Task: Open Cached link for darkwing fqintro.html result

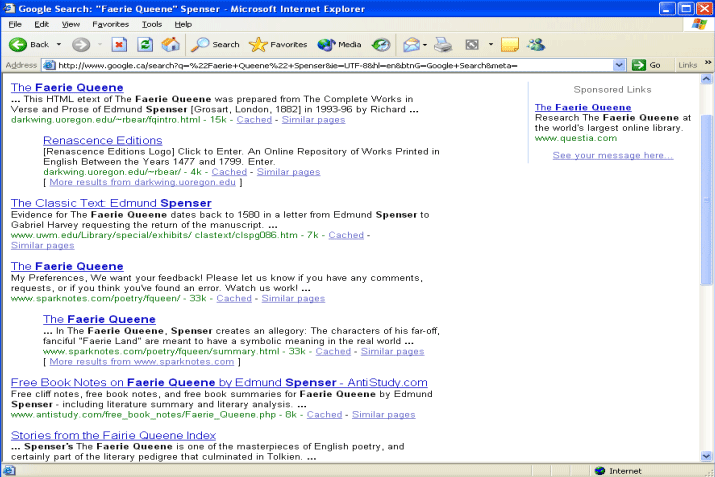Action: [254, 120]
